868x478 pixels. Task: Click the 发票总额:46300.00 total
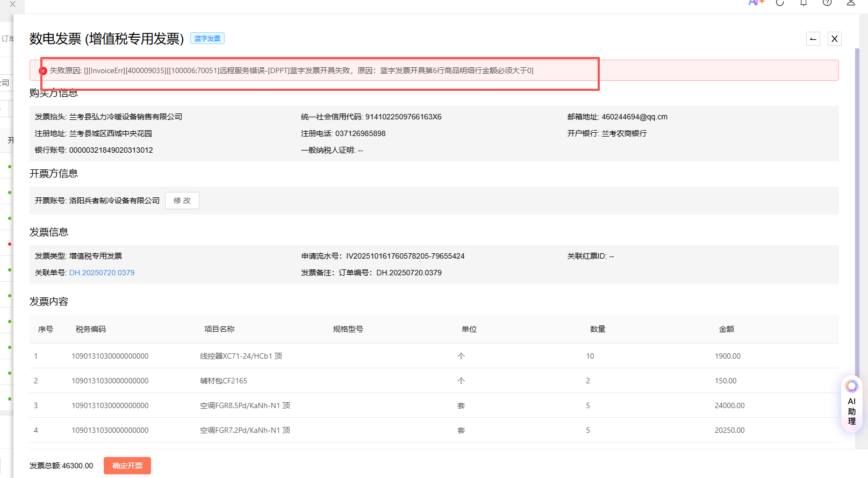coord(61,466)
